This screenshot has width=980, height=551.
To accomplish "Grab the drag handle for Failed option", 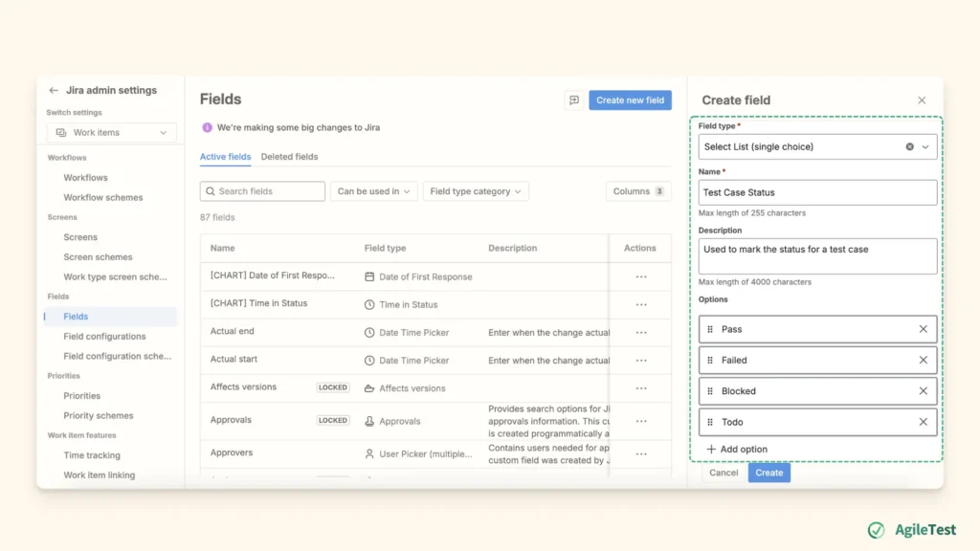I will coord(710,360).
